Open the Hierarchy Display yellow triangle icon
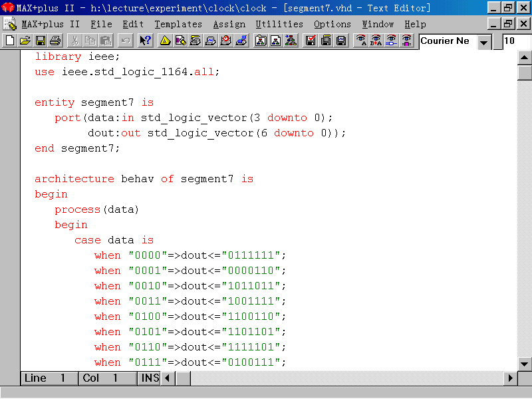532x399 pixels. pyautogui.click(x=165, y=41)
